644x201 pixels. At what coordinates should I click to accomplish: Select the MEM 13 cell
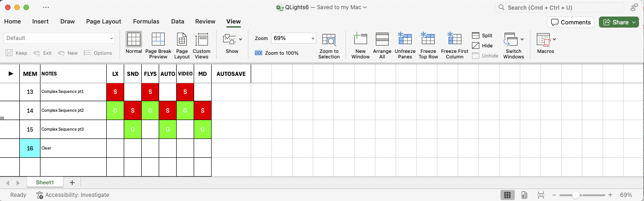click(30, 92)
